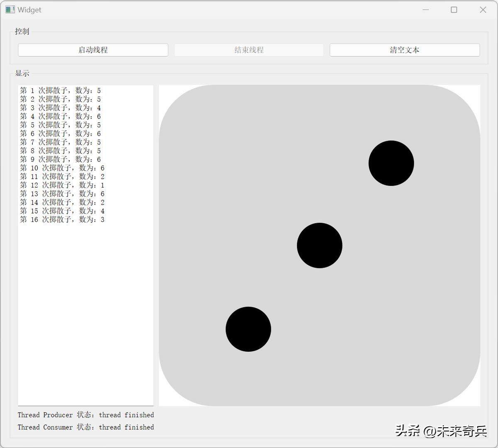Select log line '第 13 次掷骰子，数为：6'
The width and height of the screenshot is (498, 448).
pos(62,194)
